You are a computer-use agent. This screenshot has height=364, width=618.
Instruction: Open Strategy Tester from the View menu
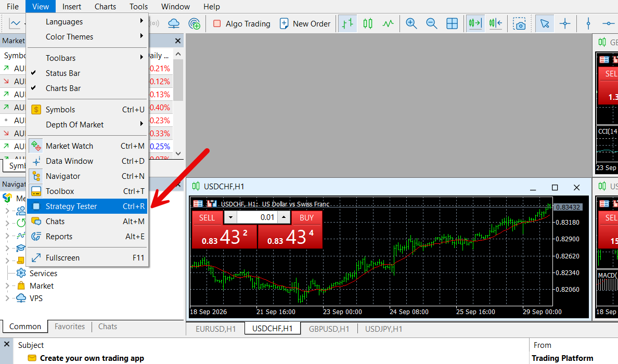(x=87, y=206)
